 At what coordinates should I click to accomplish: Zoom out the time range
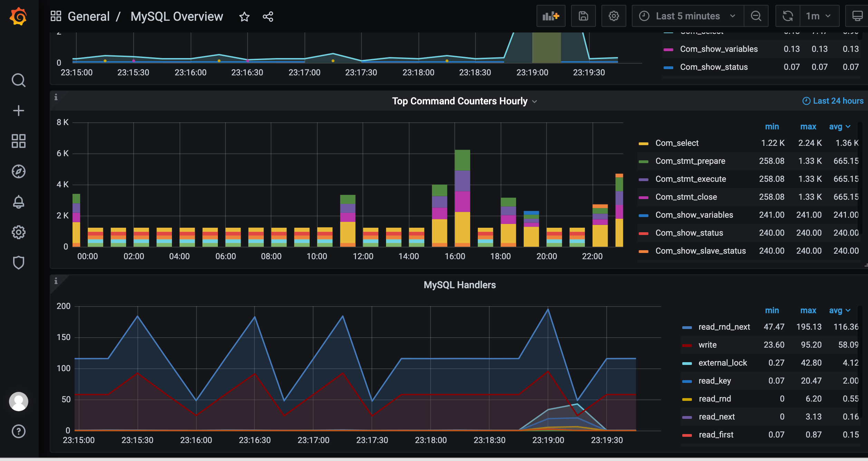[x=756, y=16]
